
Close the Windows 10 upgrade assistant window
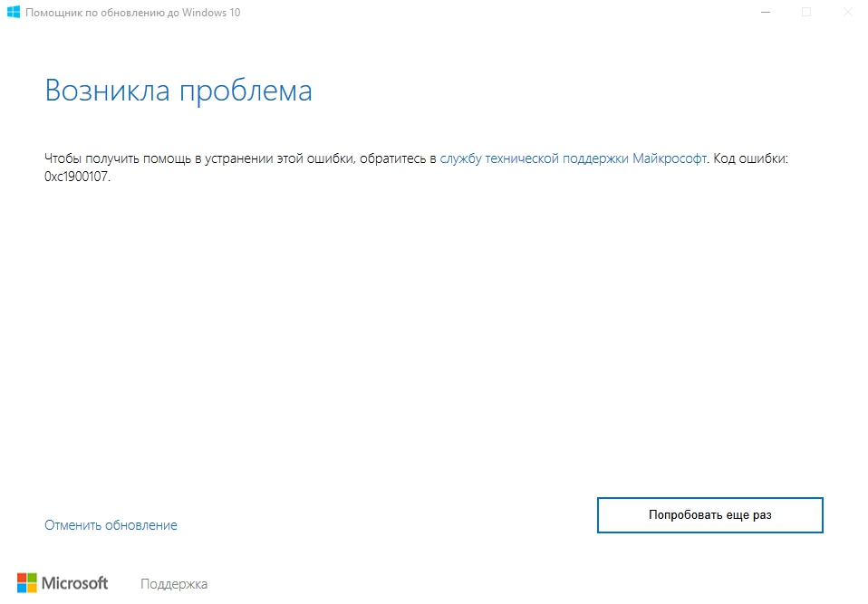847,12
